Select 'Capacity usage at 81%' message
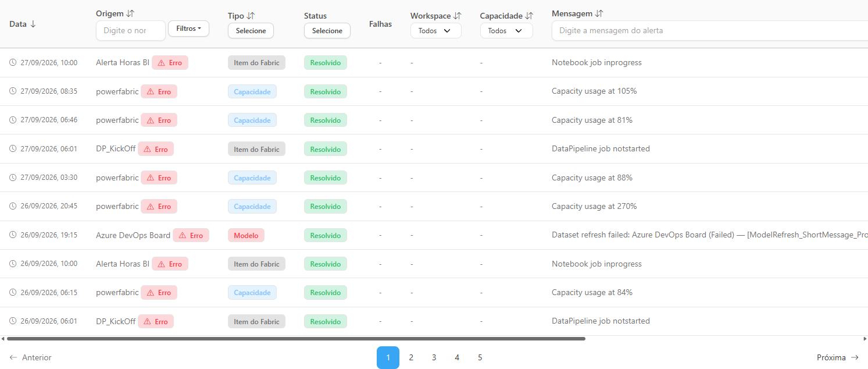 point(592,120)
